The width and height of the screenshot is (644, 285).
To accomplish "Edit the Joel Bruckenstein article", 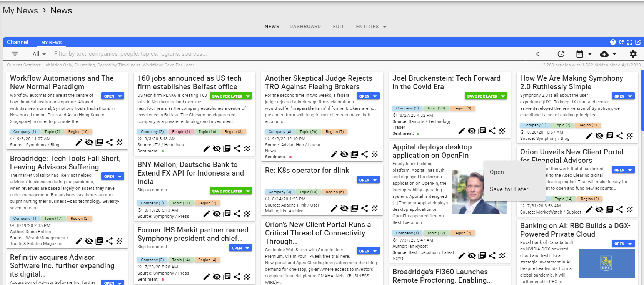I will click(462, 131).
